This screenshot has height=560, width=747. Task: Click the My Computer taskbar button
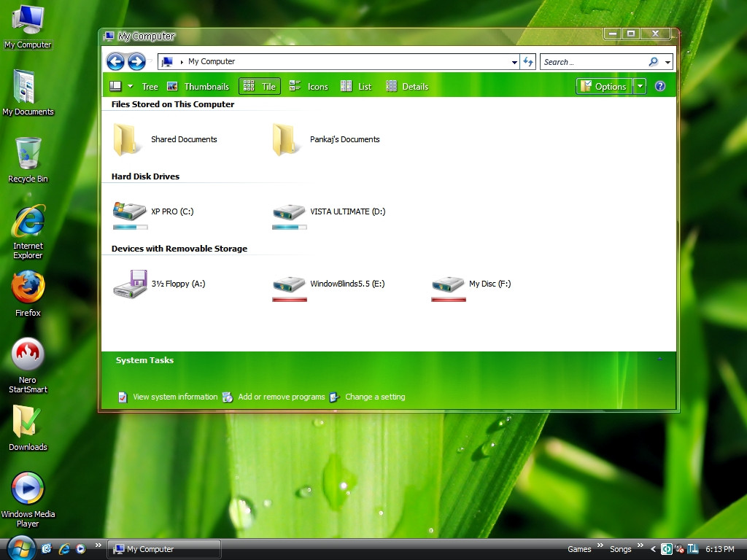(x=164, y=549)
